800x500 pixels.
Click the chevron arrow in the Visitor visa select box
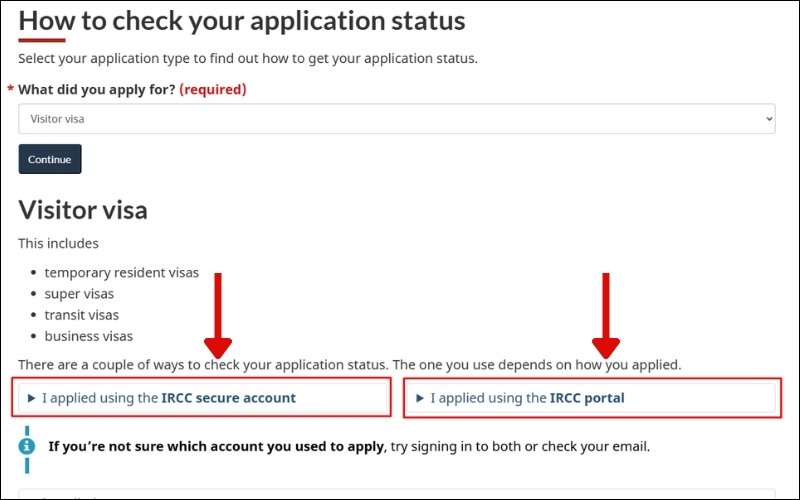[x=767, y=119]
